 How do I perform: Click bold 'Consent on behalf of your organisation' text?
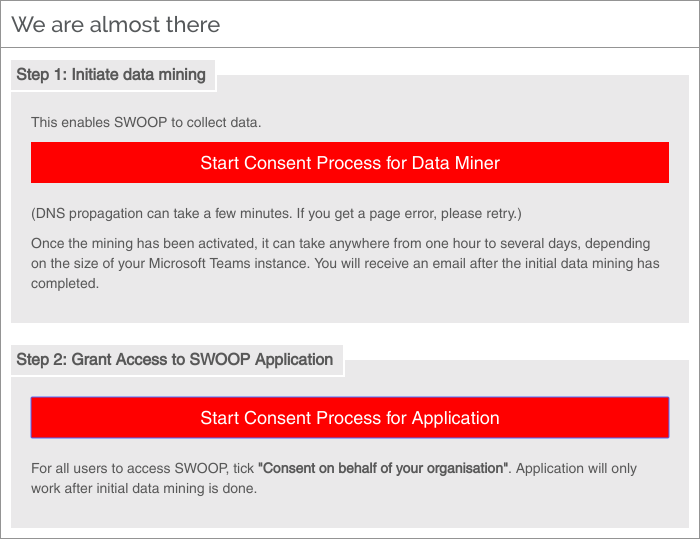[x=383, y=468]
